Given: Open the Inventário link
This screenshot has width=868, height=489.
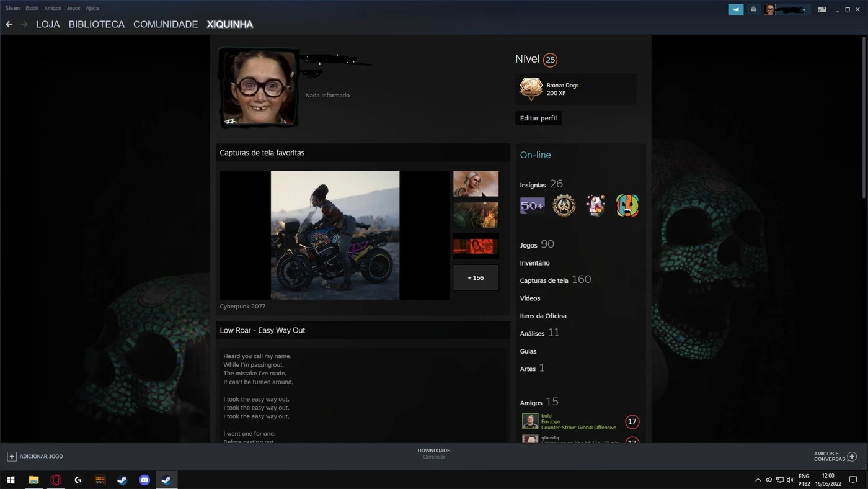Looking at the screenshot, I should pos(534,263).
